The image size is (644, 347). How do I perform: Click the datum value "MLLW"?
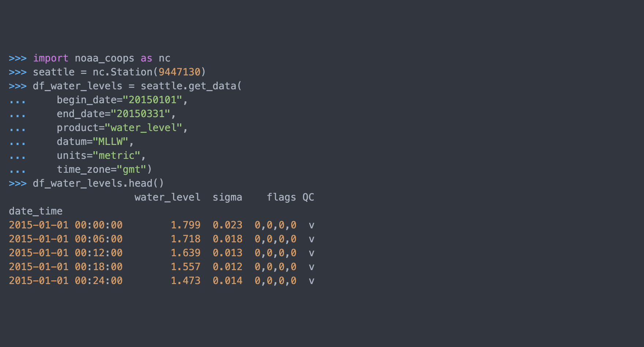[x=111, y=142]
